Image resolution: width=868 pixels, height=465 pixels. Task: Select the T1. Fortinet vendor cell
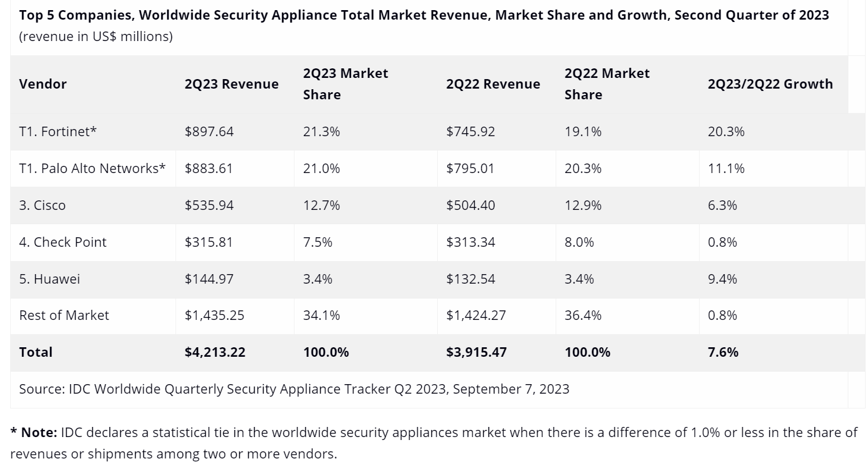(58, 131)
